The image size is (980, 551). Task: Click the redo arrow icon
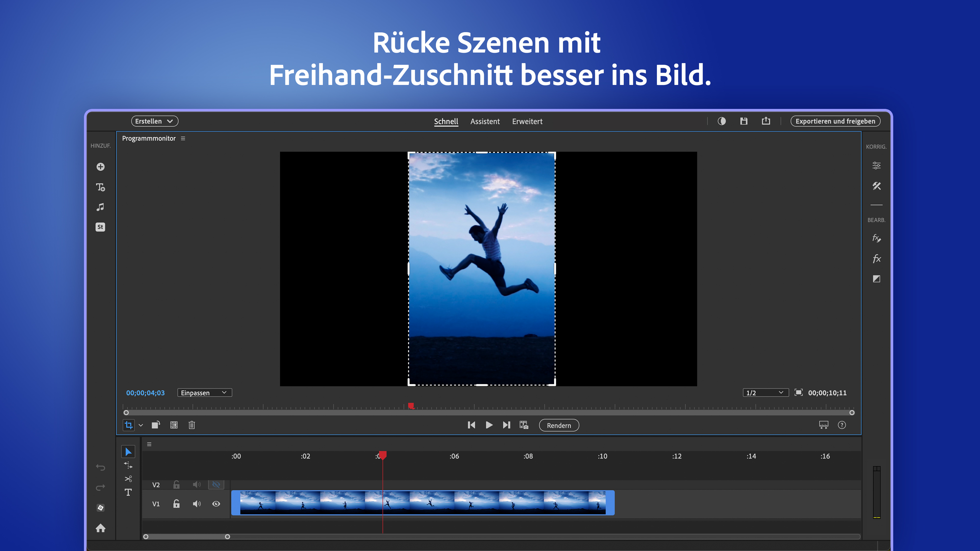coord(101,487)
